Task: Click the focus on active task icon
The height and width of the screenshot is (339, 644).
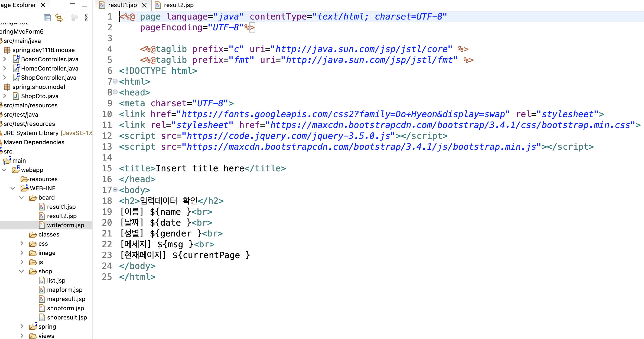Action: [74, 18]
